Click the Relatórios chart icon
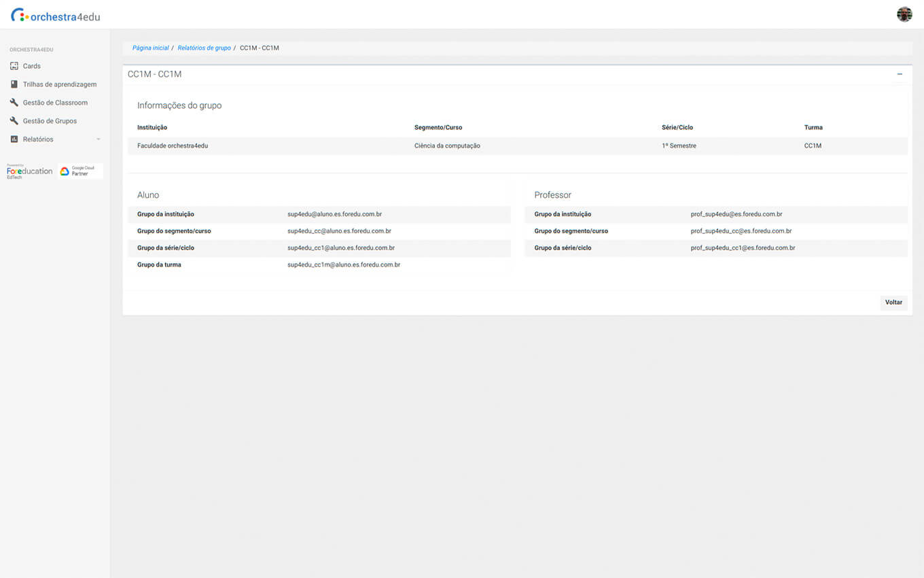 tap(14, 139)
